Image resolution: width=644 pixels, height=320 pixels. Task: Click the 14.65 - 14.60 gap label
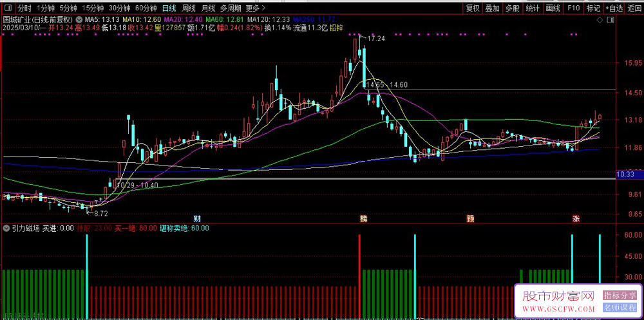pos(387,85)
